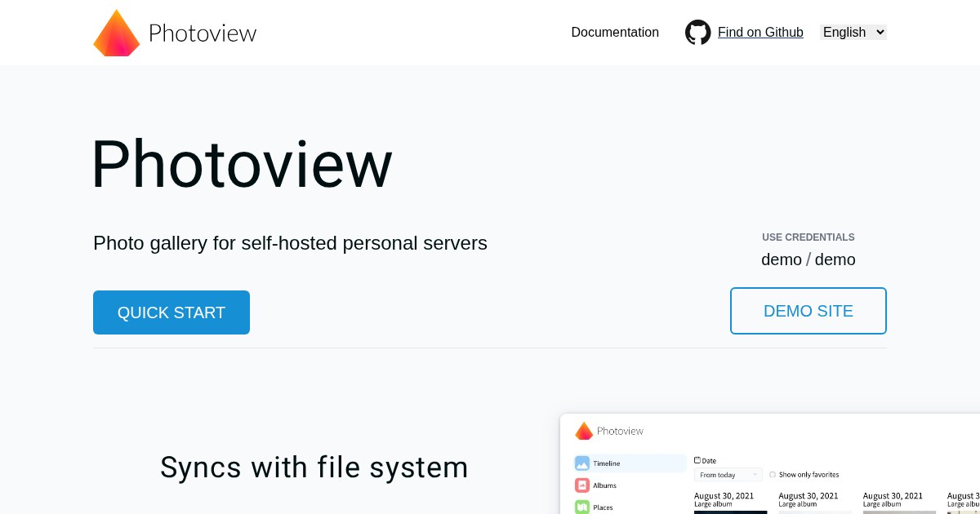Viewport: 980px width, 514px height.
Task: Select the Timeline sidebar label in preview
Action: [607, 463]
